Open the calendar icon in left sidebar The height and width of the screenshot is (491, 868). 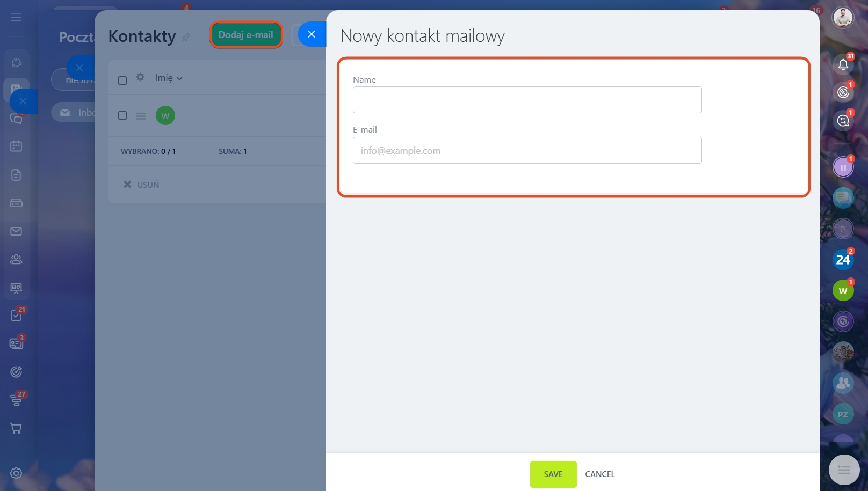(16, 146)
